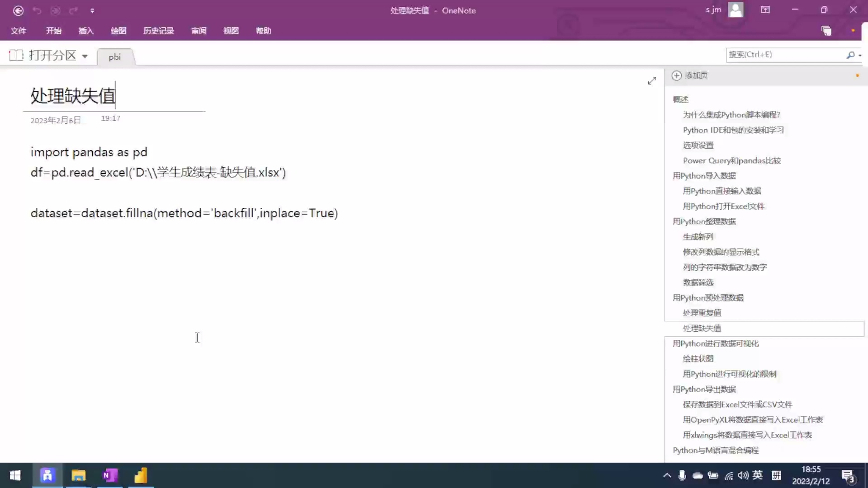Toggle input language via 英 tray indicator
Image resolution: width=868 pixels, height=488 pixels.
(758, 475)
